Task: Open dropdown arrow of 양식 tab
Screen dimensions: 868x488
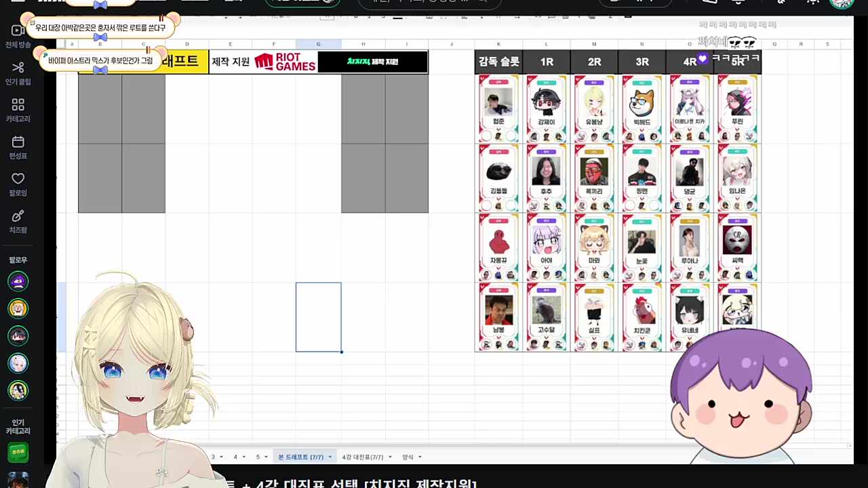Action: pos(420,457)
